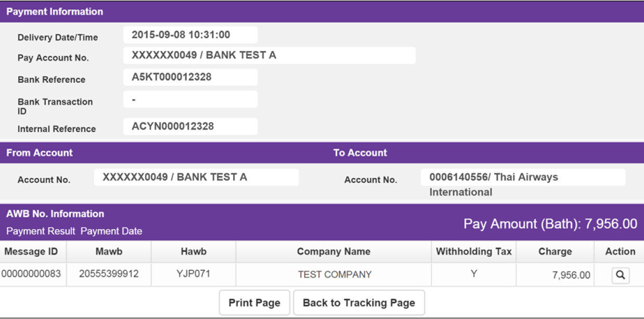Click the Message ID column header
The width and height of the screenshot is (644, 319).
point(31,252)
